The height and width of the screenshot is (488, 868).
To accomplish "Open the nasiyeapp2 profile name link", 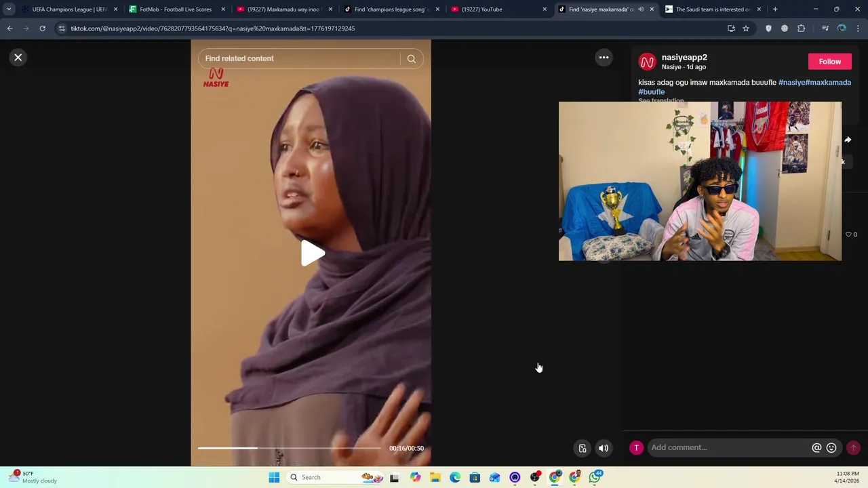I will click(x=684, y=58).
